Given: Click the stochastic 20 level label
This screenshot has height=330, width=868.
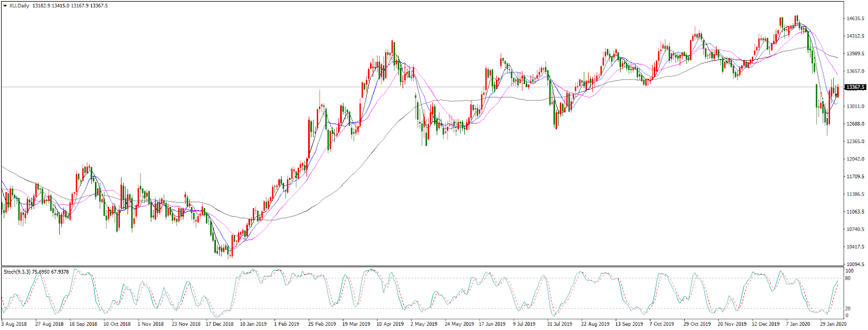Looking at the screenshot, I should 848,308.
